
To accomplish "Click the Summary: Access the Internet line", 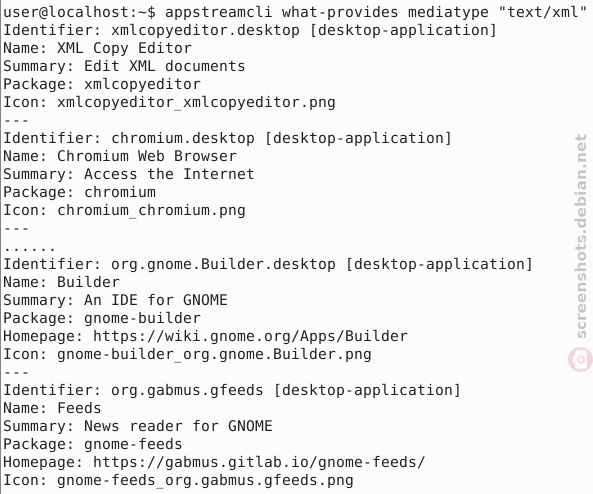I will [x=129, y=174].
